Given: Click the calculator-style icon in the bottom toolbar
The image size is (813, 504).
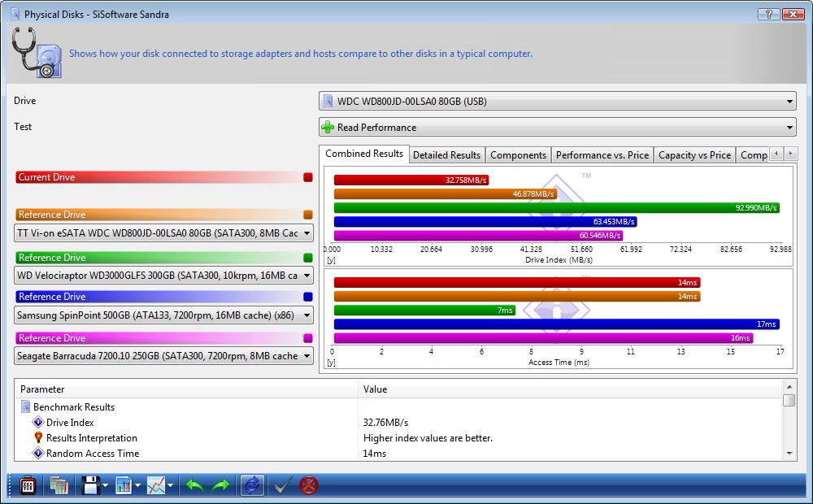Looking at the screenshot, I should click(28, 486).
